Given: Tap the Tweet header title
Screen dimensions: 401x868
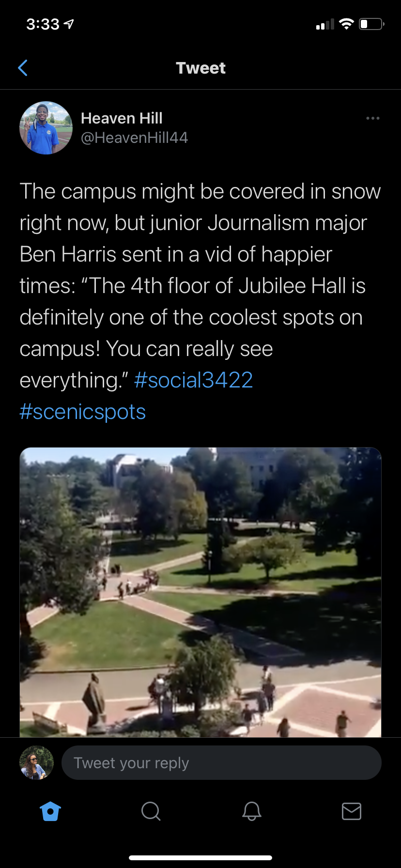Looking at the screenshot, I should tap(200, 68).
